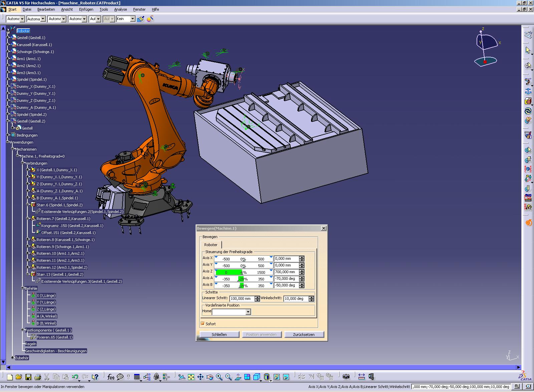Click the orange reset icon in right toolbar

click(x=528, y=222)
